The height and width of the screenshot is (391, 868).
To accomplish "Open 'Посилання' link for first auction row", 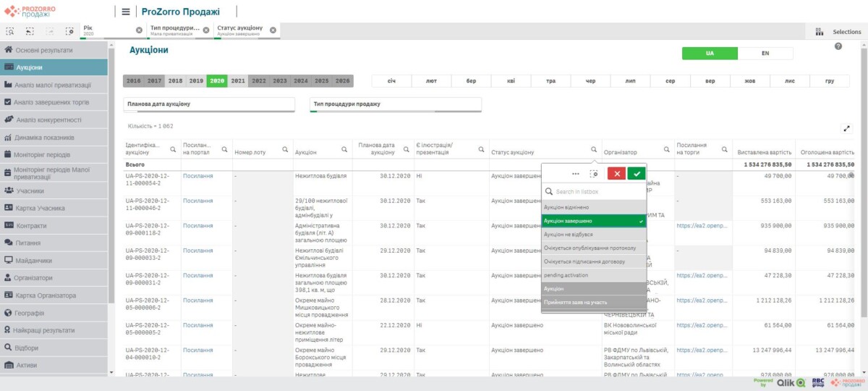I will pos(197,176).
